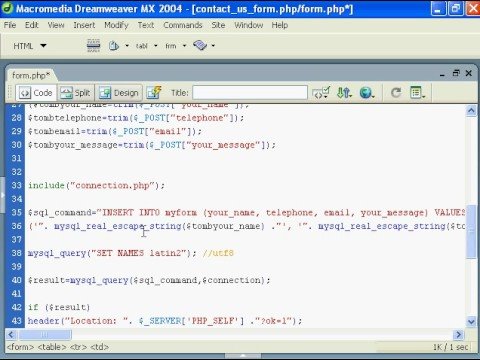This screenshot has height=360, width=480.
Task: Click the Preview in Browser globe icon
Action: pyautogui.click(x=367, y=93)
